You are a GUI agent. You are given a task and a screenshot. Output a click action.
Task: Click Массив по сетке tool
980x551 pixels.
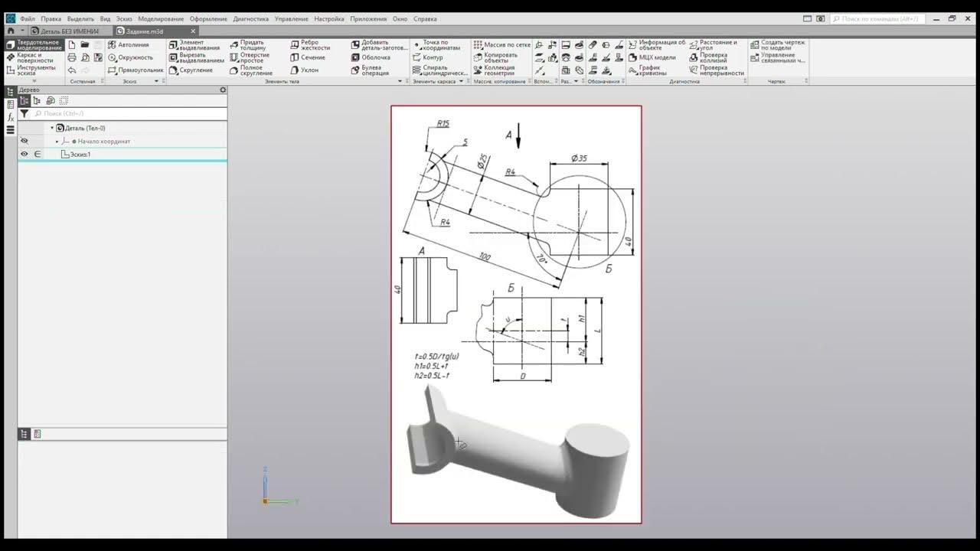click(501, 44)
